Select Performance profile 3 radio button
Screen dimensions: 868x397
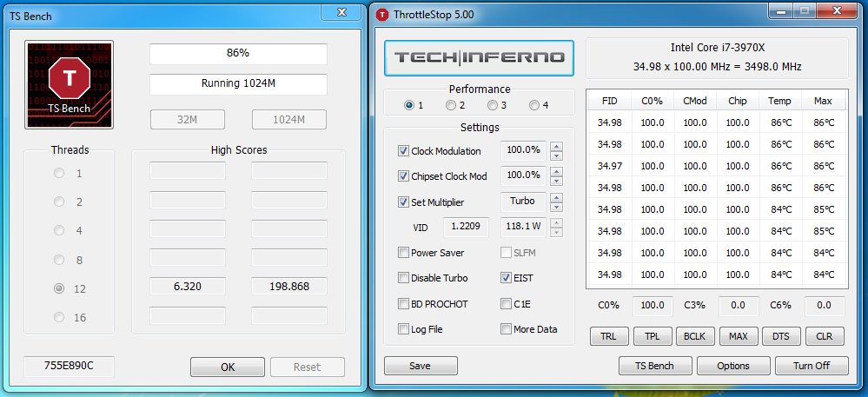492,105
